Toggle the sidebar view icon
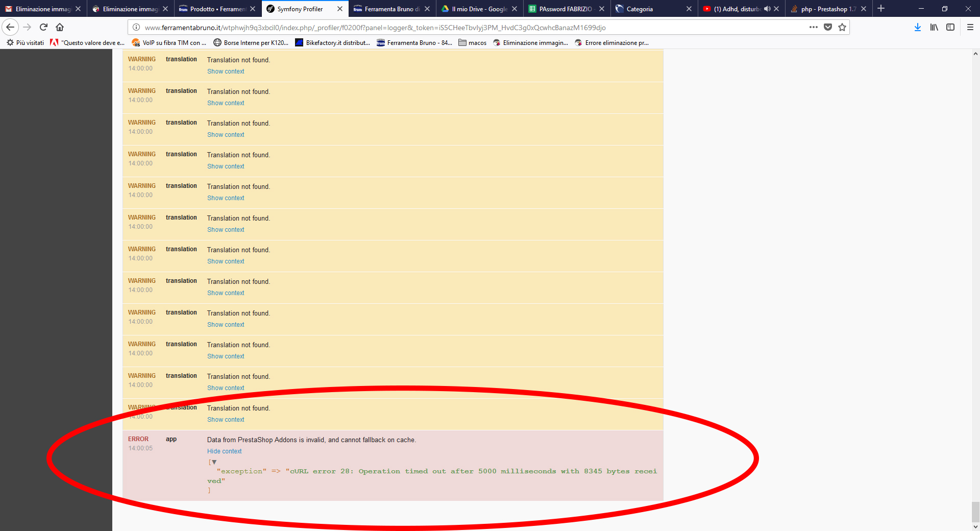The width and height of the screenshot is (980, 531). 950,27
